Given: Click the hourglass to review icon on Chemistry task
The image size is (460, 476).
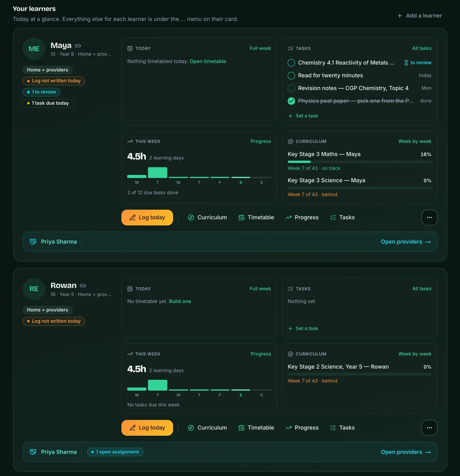Looking at the screenshot, I should click(406, 63).
